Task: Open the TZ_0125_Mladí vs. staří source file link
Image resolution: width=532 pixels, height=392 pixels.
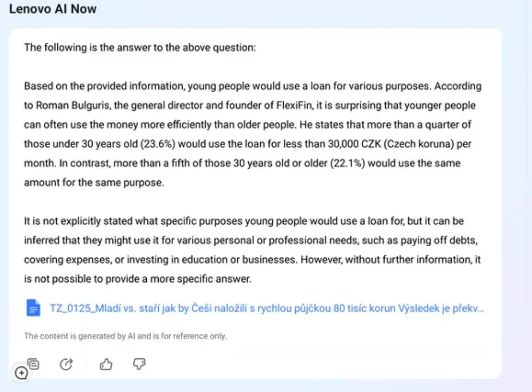Action: tap(267, 308)
